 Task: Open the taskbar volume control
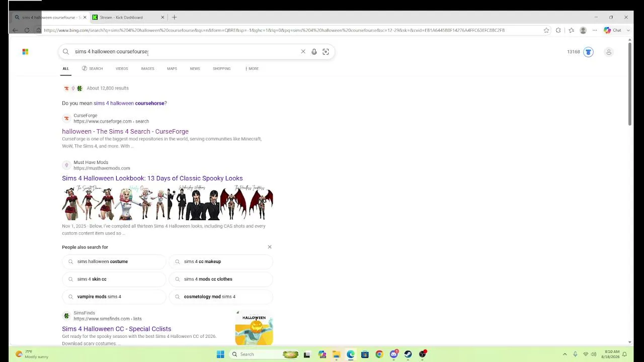click(594, 354)
